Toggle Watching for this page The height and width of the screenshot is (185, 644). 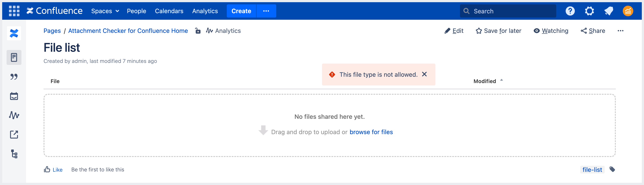coord(551,31)
